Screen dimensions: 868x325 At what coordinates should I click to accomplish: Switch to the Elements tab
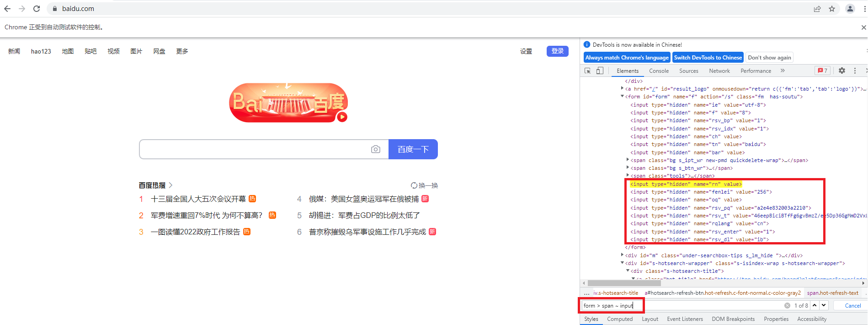(628, 71)
